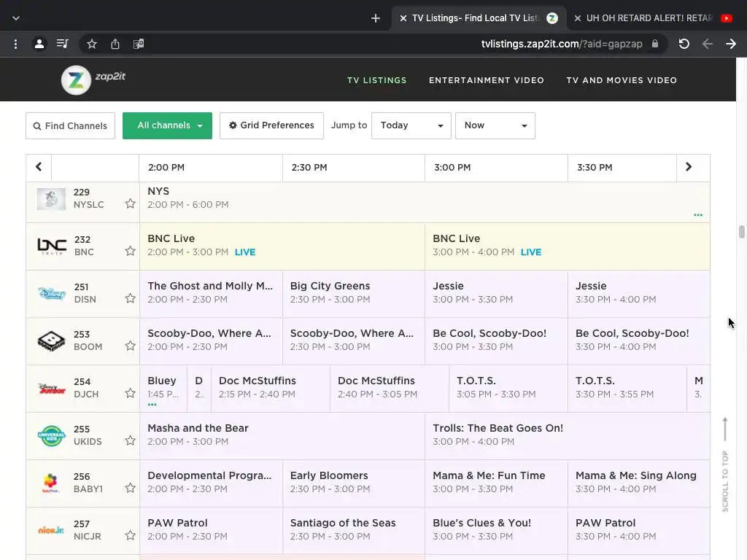The width and height of the screenshot is (747, 560).
Task: Favorite channel 255 UKIDS with star
Action: (130, 440)
